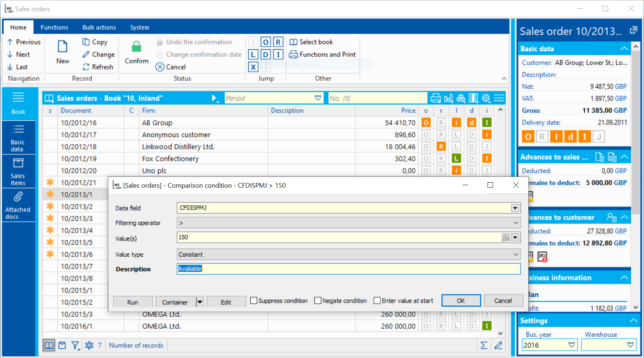Click the Advances to customer person icon
The height and width of the screenshot is (358, 644).
pos(612,217)
